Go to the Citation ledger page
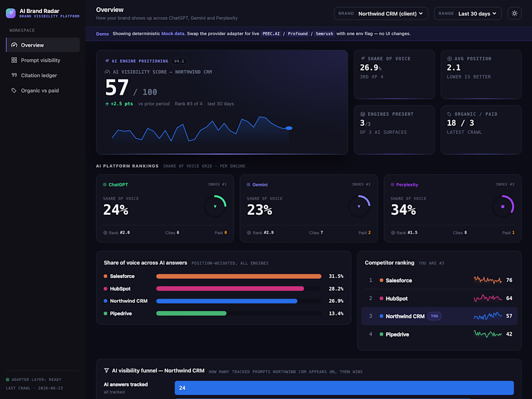532x399 pixels. [43, 75]
